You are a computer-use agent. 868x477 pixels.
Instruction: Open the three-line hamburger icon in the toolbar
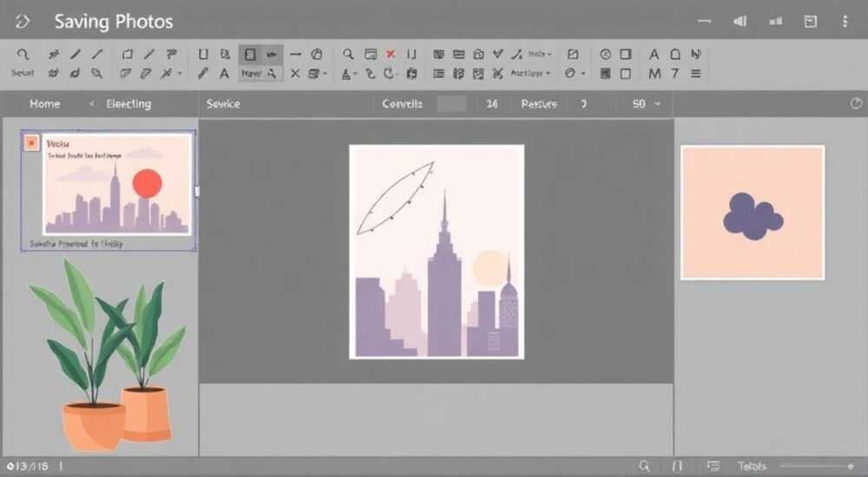696,73
